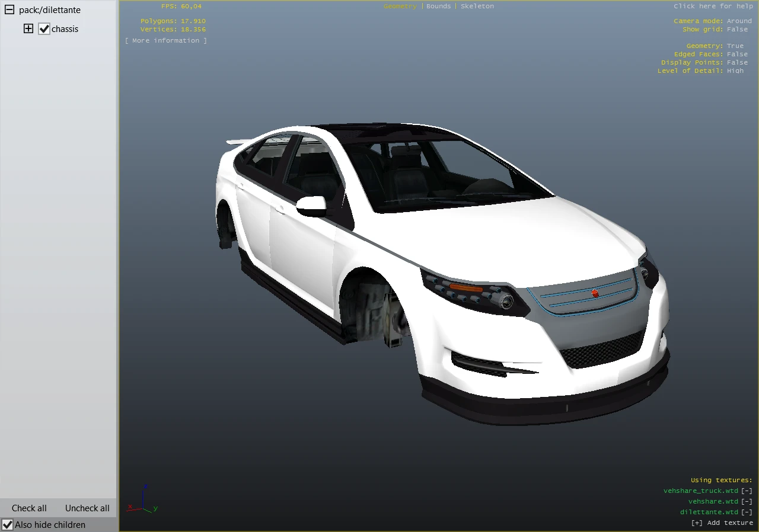The image size is (759, 532).
Task: Toggle the Edged Faces setting
Action: click(x=737, y=54)
